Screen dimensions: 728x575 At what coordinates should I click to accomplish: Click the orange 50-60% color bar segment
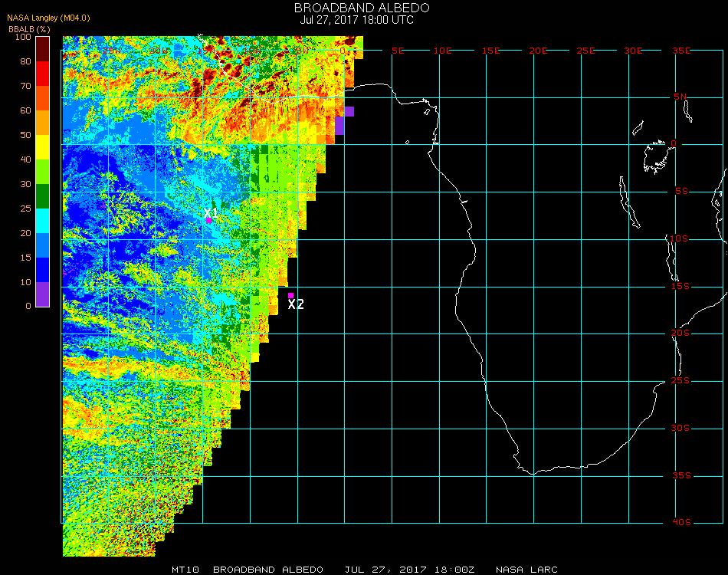pos(43,123)
